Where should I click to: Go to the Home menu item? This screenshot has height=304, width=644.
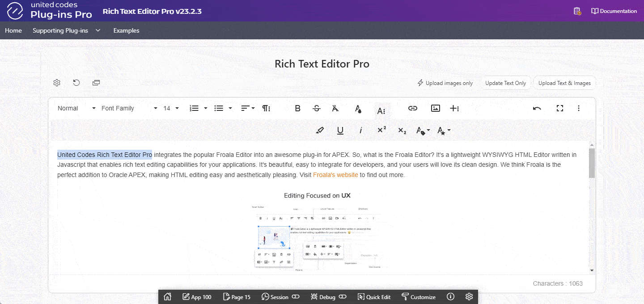coord(13,31)
